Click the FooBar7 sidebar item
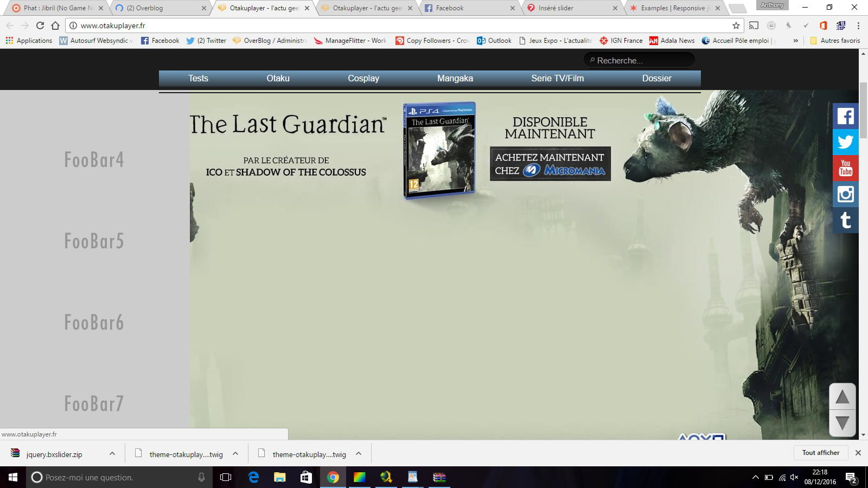Image resolution: width=868 pixels, height=488 pixels. [94, 403]
